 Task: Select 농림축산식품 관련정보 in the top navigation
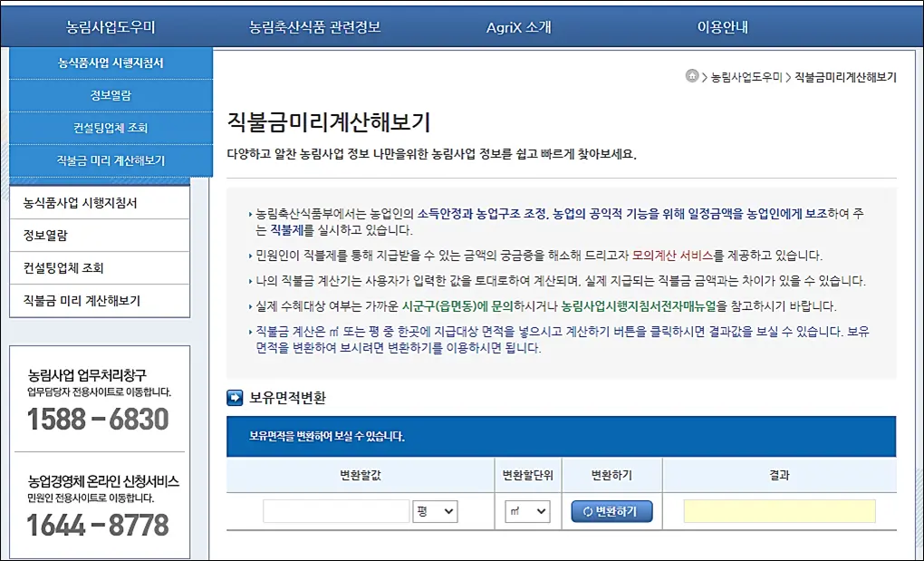313,25
